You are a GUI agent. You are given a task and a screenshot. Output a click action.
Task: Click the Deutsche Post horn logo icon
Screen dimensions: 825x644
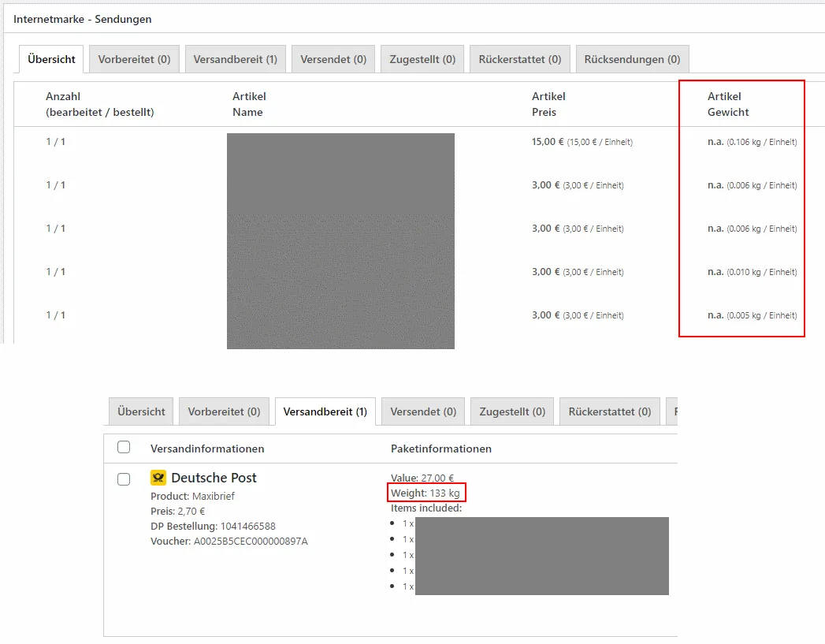(158, 478)
